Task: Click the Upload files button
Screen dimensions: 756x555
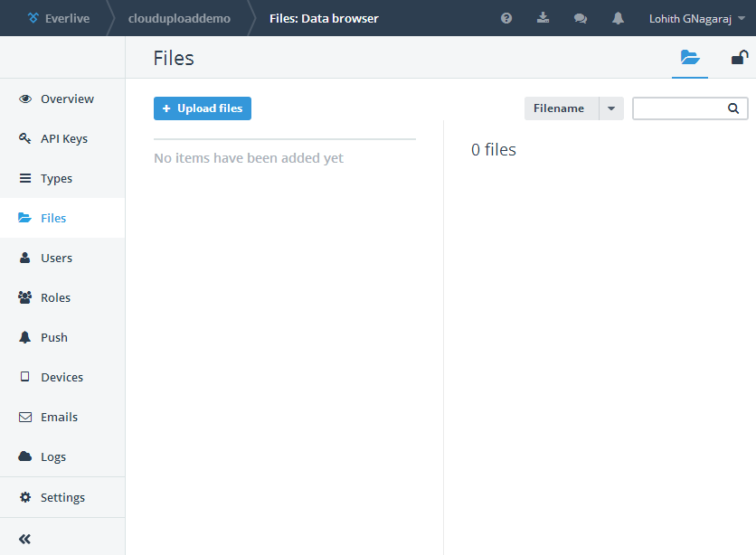Action: click(203, 108)
